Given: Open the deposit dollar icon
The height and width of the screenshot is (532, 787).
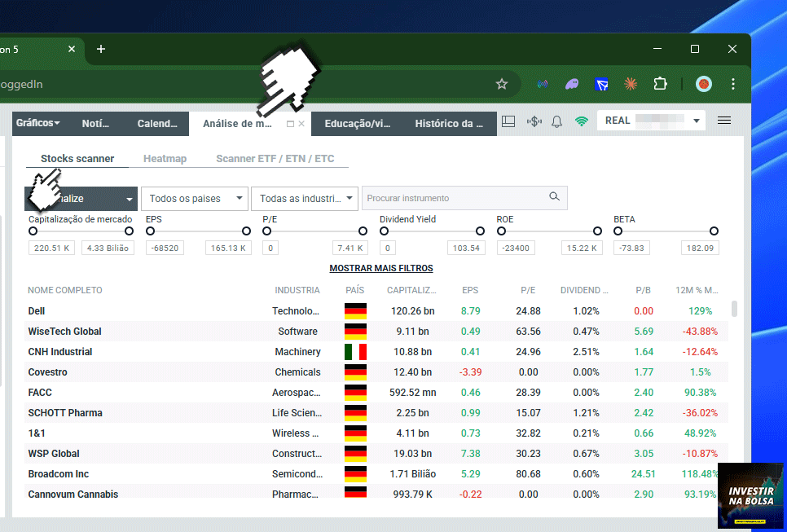Looking at the screenshot, I should tap(534, 121).
